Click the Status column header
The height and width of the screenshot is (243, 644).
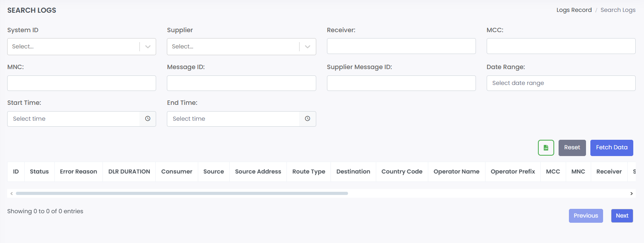[39, 172]
